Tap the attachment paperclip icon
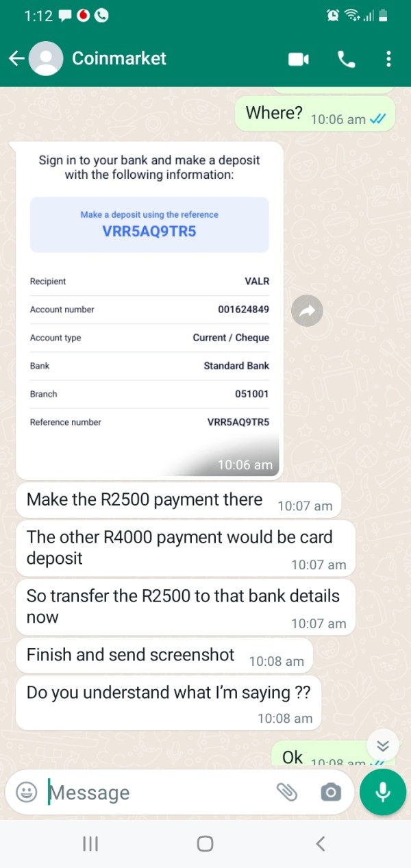This screenshot has width=411, height=868. coord(287,793)
